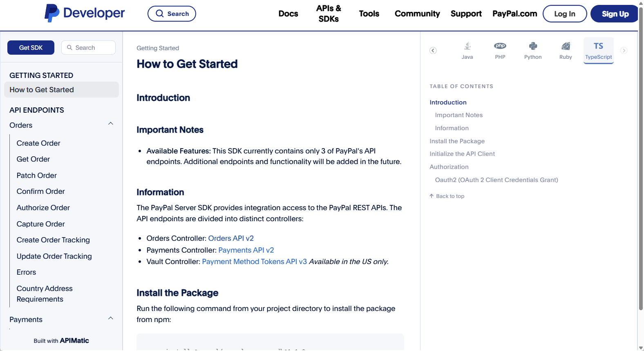Open Create Order Tracking endpoint
The height and width of the screenshot is (351, 644).
53,240
